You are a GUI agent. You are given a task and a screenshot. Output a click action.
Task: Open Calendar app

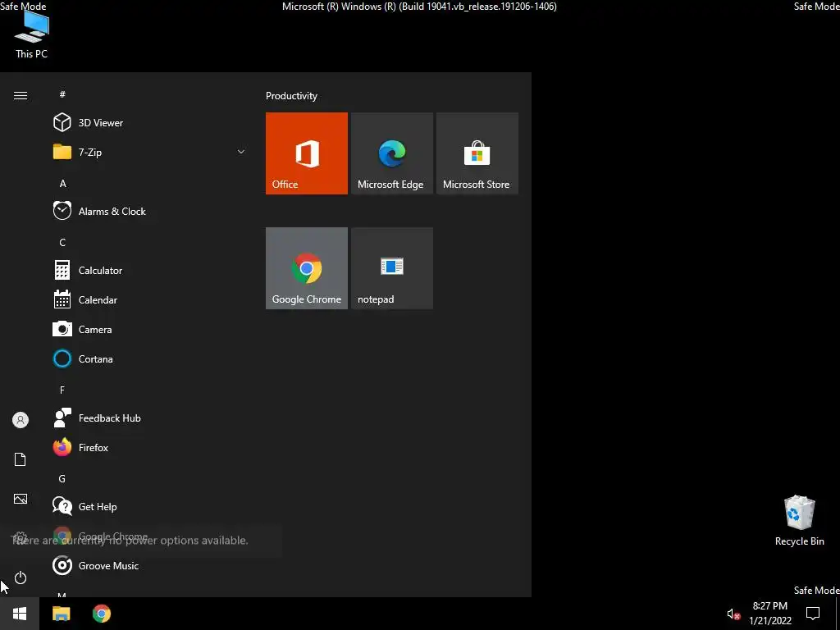(x=149, y=300)
